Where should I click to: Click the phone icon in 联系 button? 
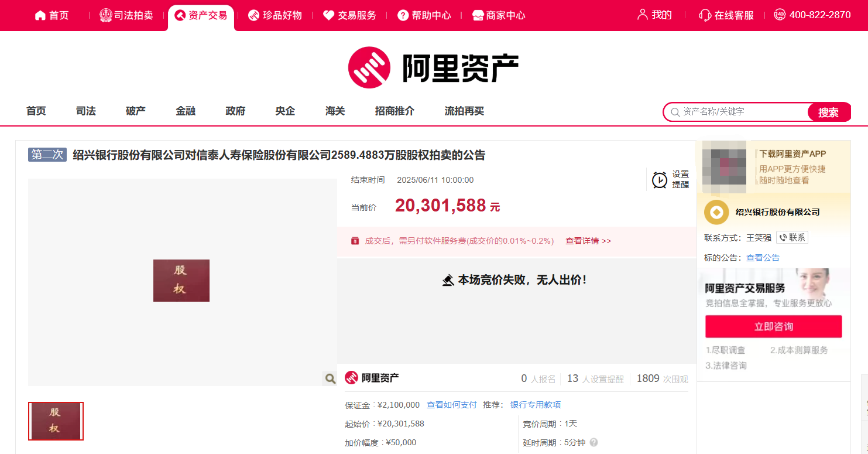point(783,238)
